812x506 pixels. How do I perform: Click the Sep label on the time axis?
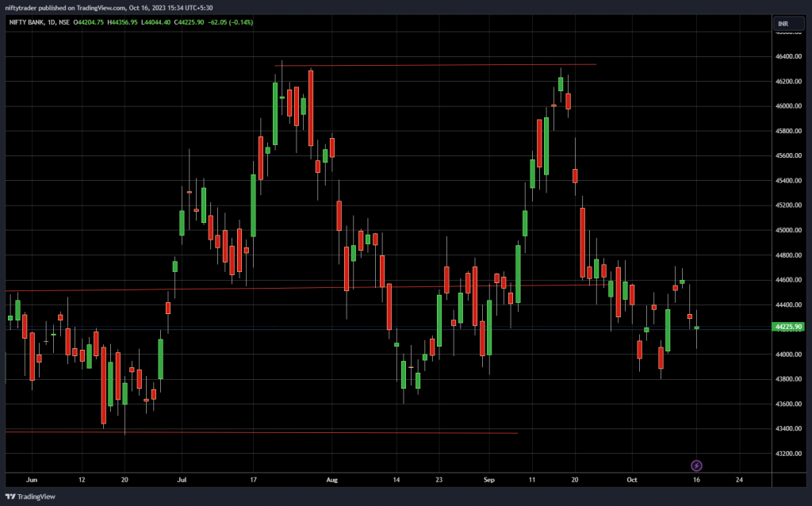coord(488,480)
